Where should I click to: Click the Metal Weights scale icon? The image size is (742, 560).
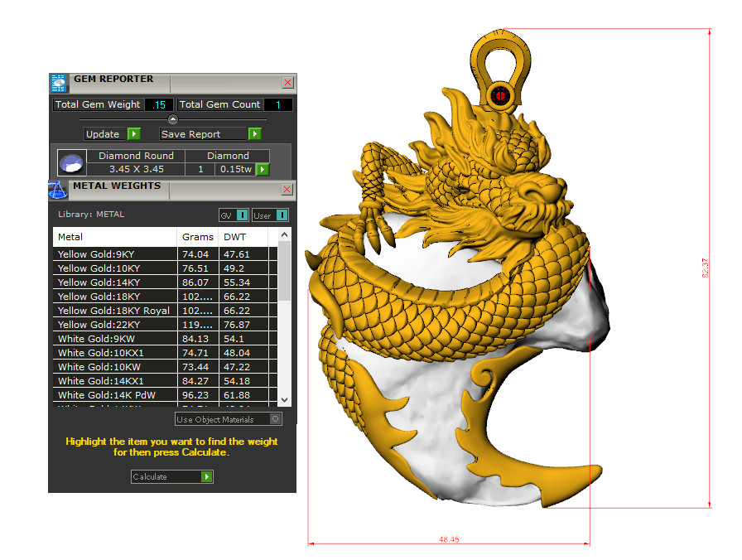click(58, 190)
